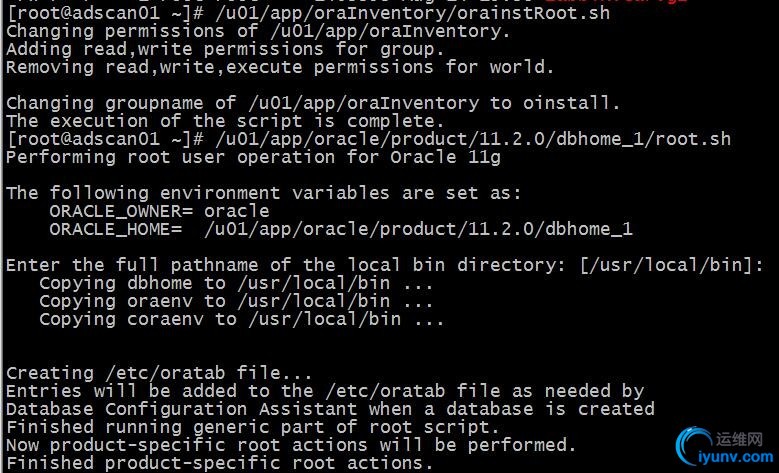
Task: Click the orainstRoot.sh command path
Action: 412,13
